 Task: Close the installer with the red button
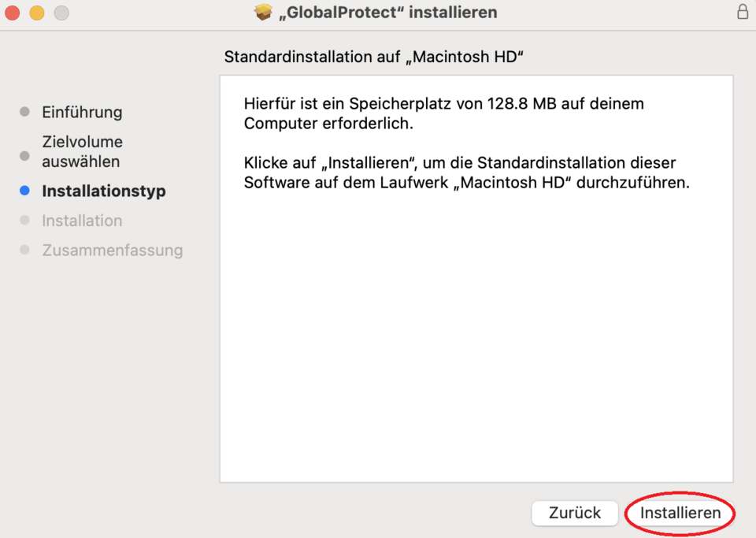[x=12, y=13]
